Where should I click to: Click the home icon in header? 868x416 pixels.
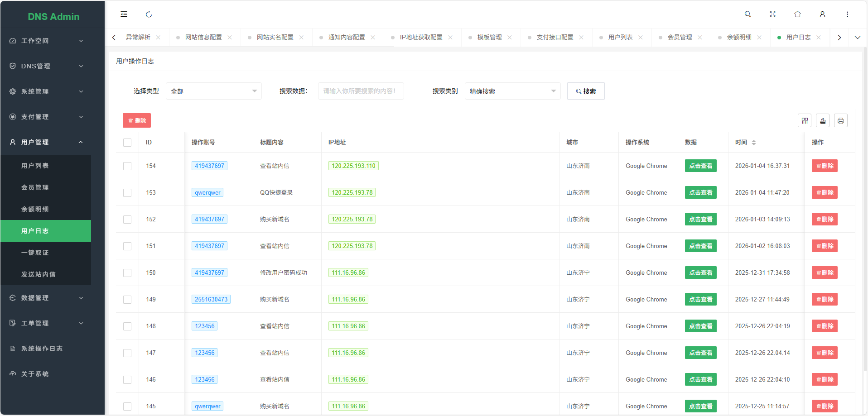coord(797,14)
